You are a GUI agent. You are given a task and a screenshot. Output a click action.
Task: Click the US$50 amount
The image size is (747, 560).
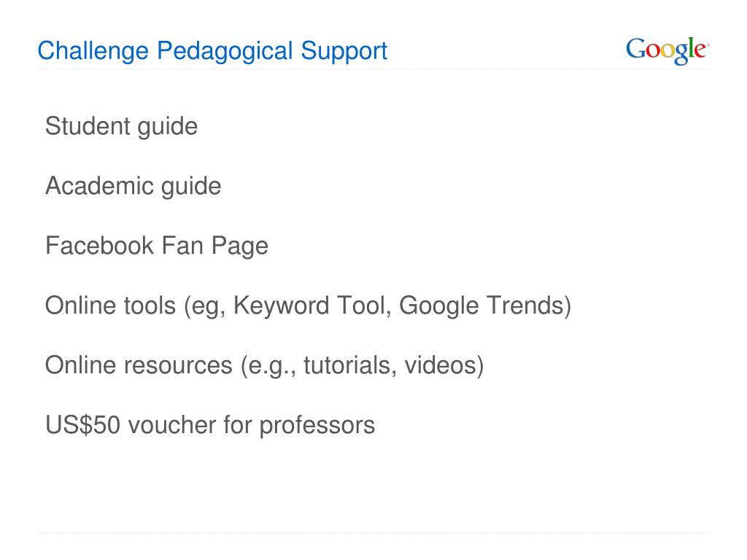pyautogui.click(x=83, y=425)
